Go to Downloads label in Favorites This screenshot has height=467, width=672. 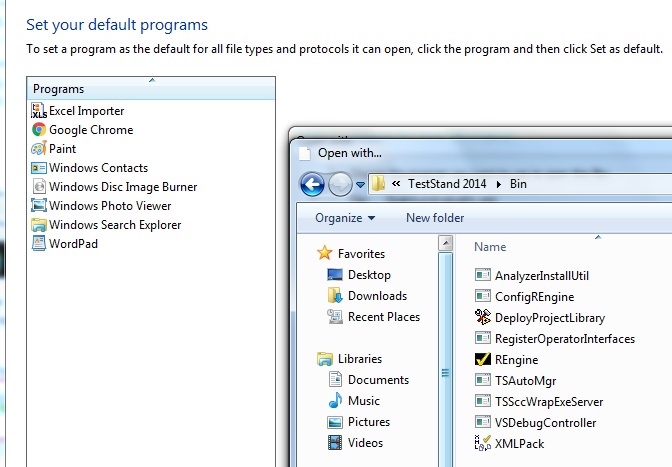[x=377, y=296]
